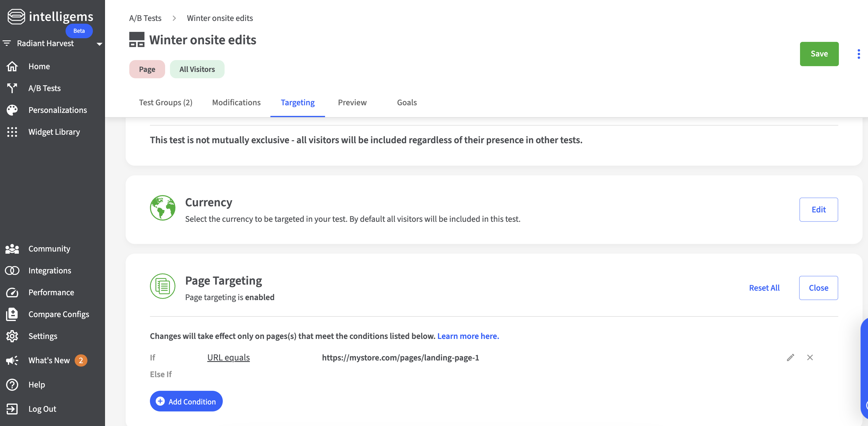Viewport: 868px width, 426px height.
Task: Click the Add Condition button
Action: pyautogui.click(x=186, y=401)
